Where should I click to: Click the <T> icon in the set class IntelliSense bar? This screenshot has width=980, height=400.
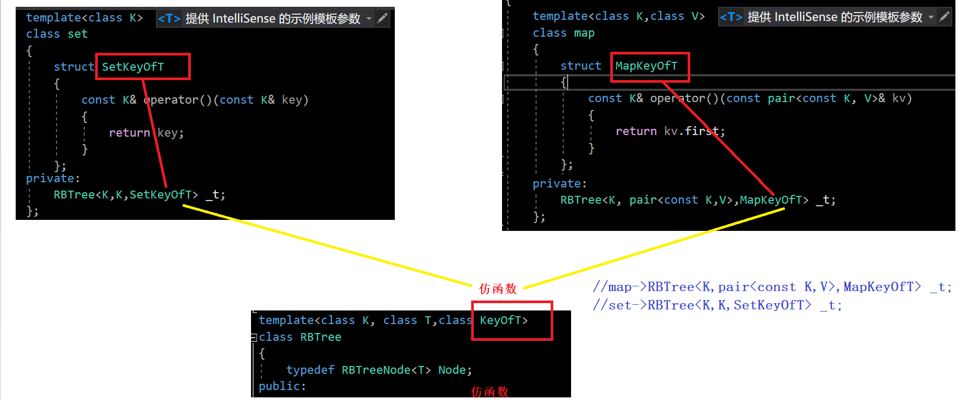pyautogui.click(x=169, y=19)
